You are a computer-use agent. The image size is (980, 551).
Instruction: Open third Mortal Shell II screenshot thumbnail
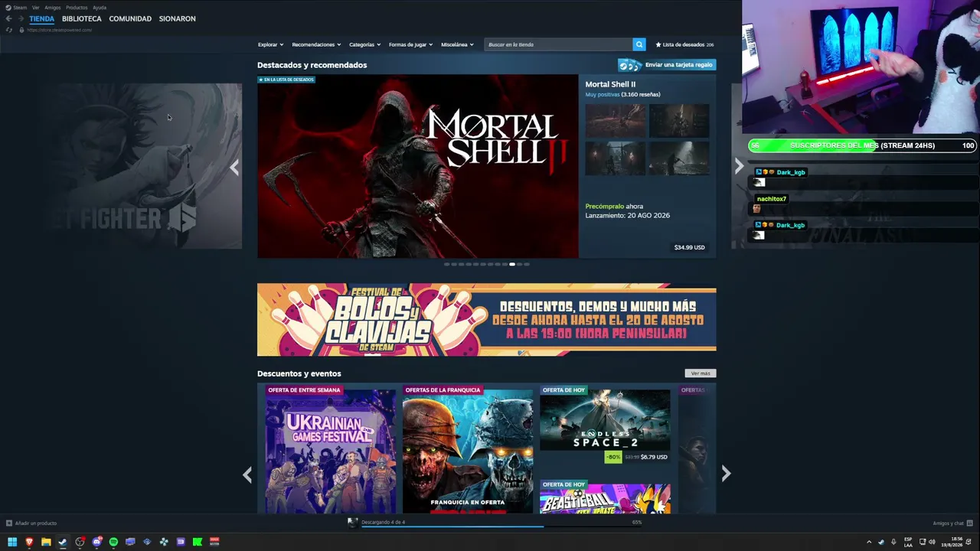616,158
